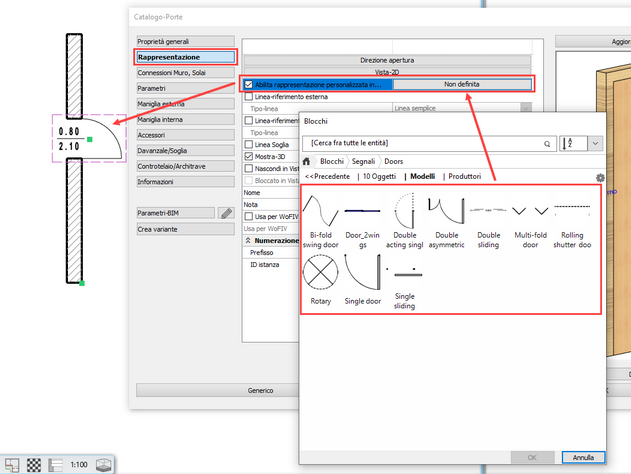Open Connessioni Muro, Solai tab
631x474 pixels.
pos(186,73)
